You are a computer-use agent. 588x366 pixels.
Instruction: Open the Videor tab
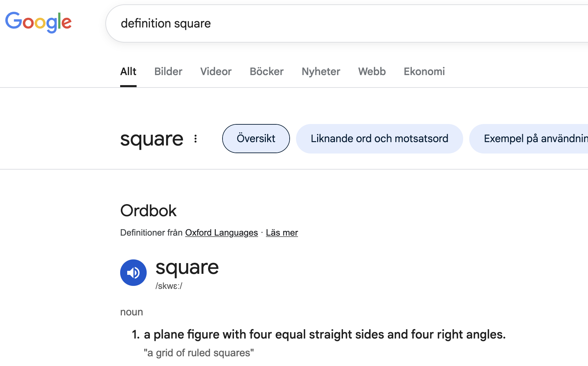coord(216,71)
